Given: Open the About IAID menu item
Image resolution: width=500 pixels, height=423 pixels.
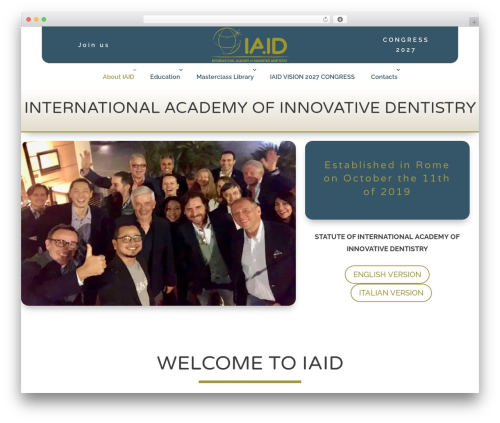Looking at the screenshot, I should pyautogui.click(x=118, y=77).
